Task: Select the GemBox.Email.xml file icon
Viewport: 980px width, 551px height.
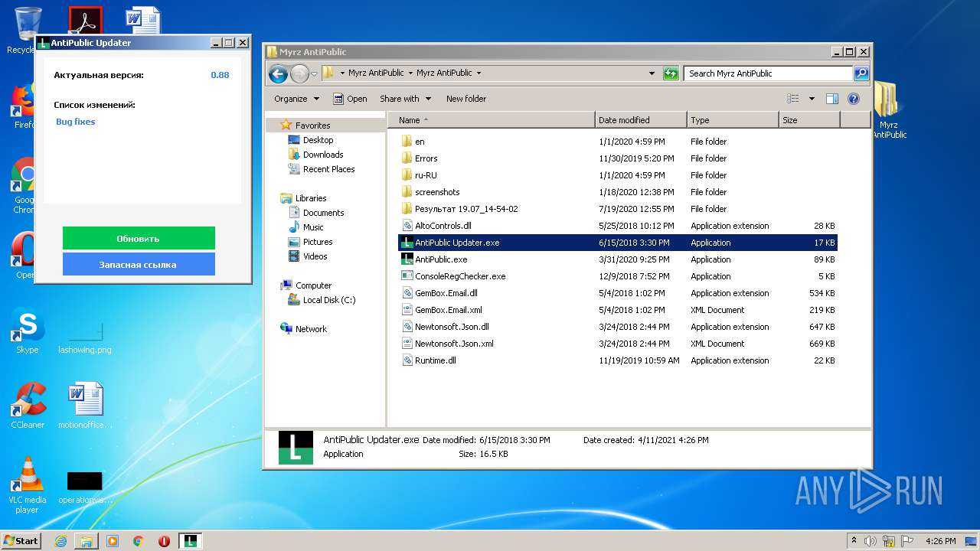Action: click(407, 310)
